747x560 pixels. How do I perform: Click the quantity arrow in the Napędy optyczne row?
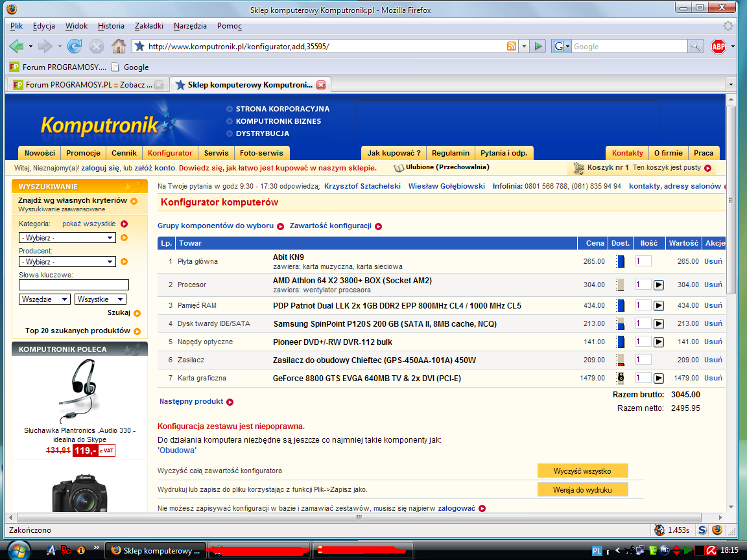pyautogui.click(x=659, y=342)
